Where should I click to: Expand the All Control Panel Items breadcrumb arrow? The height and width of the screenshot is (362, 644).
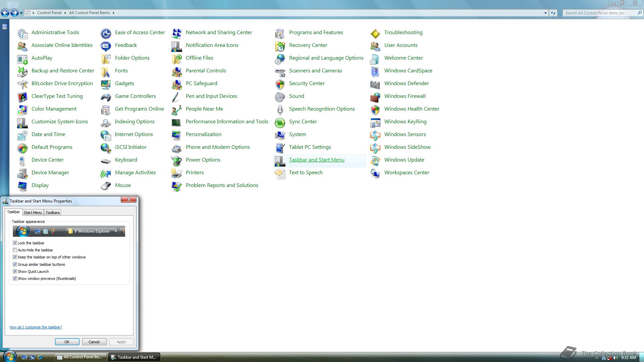click(x=114, y=13)
